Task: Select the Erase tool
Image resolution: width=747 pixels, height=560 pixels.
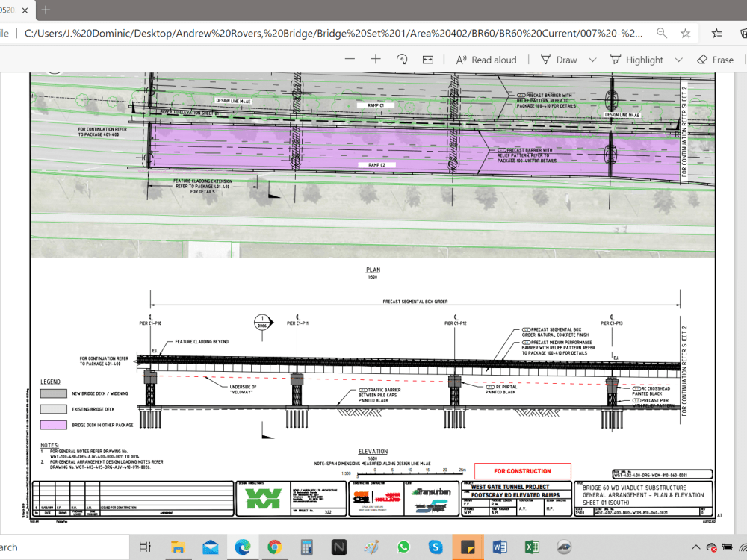Action: (x=715, y=60)
